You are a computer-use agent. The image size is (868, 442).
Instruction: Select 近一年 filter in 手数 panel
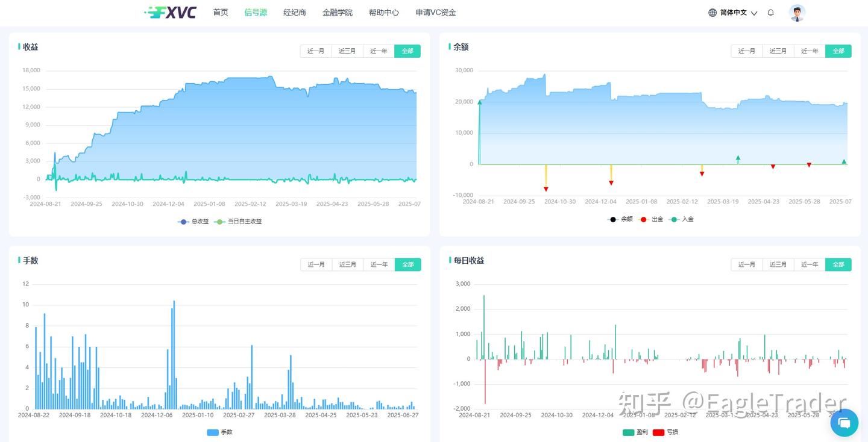[378, 264]
